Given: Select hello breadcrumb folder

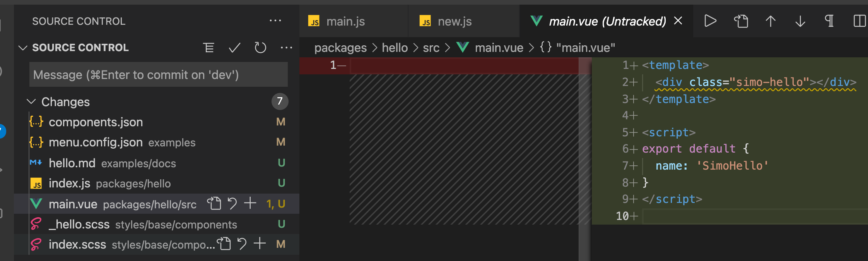Looking at the screenshot, I should point(395,48).
